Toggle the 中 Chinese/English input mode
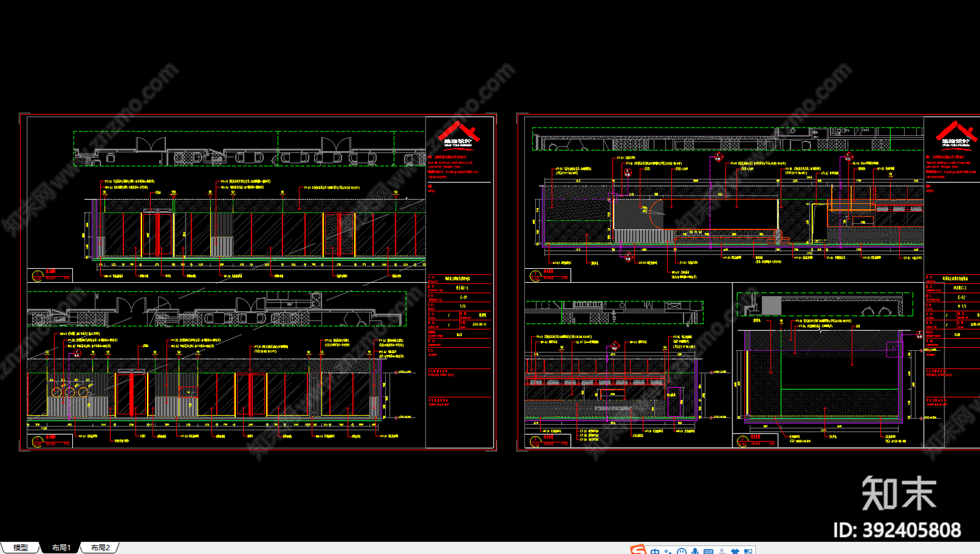 click(655, 551)
